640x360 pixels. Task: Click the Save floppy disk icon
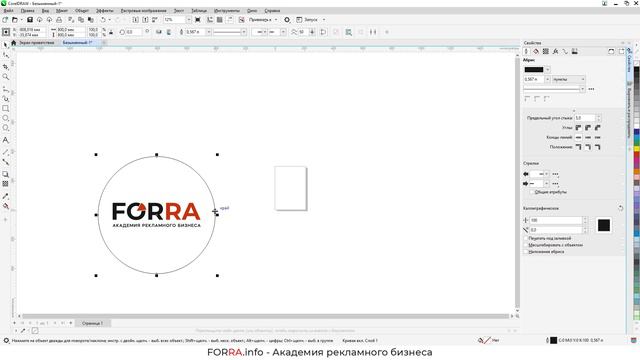click(30, 20)
